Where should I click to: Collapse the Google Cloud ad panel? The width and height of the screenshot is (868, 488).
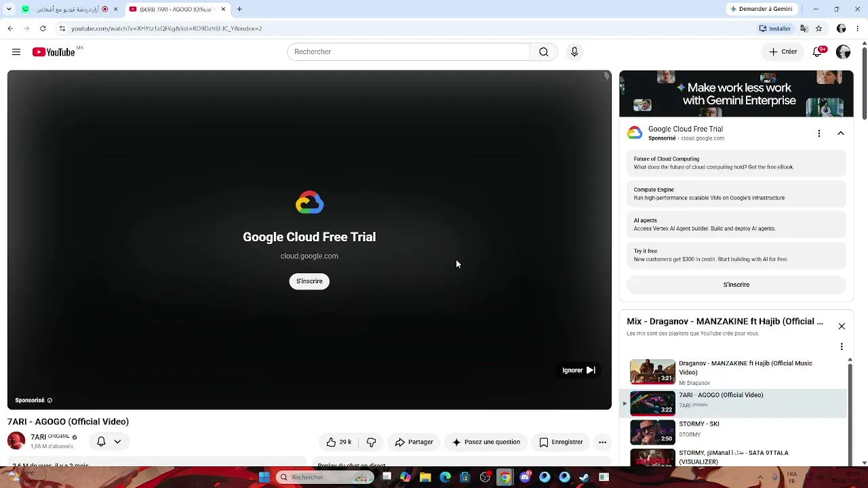pyautogui.click(x=841, y=134)
